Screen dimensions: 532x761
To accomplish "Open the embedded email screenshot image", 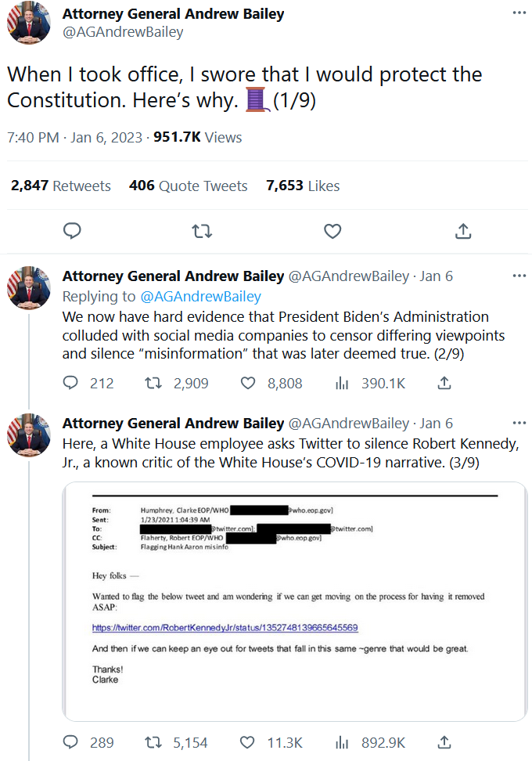I will pyautogui.click(x=294, y=601).
